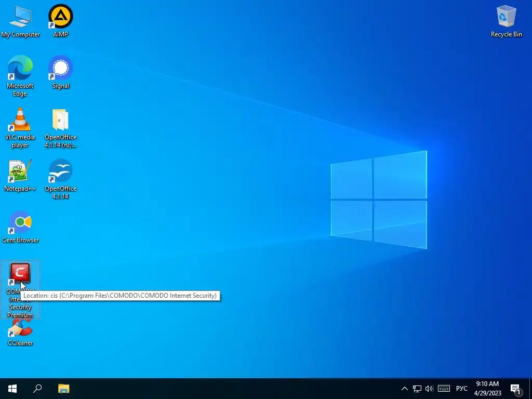This screenshot has height=399, width=532.
Task: Select the VLC media player shortcut
Action: click(20, 128)
